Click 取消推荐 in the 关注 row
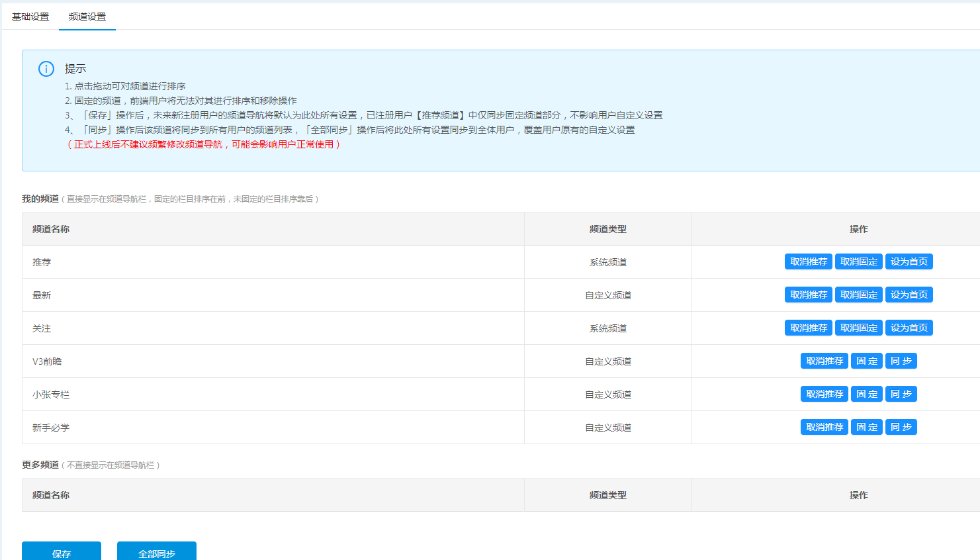 point(809,328)
